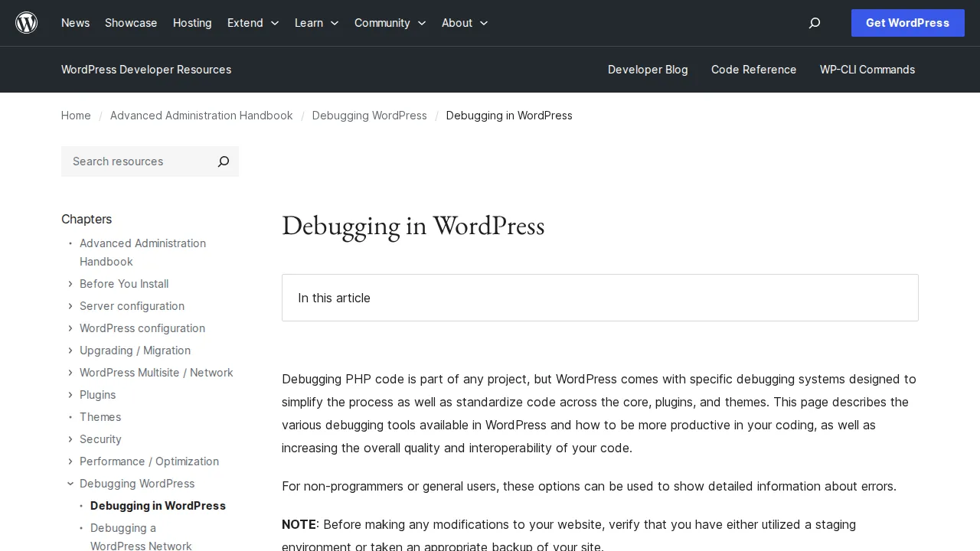Click the WordPress logo icon
The width and height of the screenshot is (980, 551).
coord(26,22)
